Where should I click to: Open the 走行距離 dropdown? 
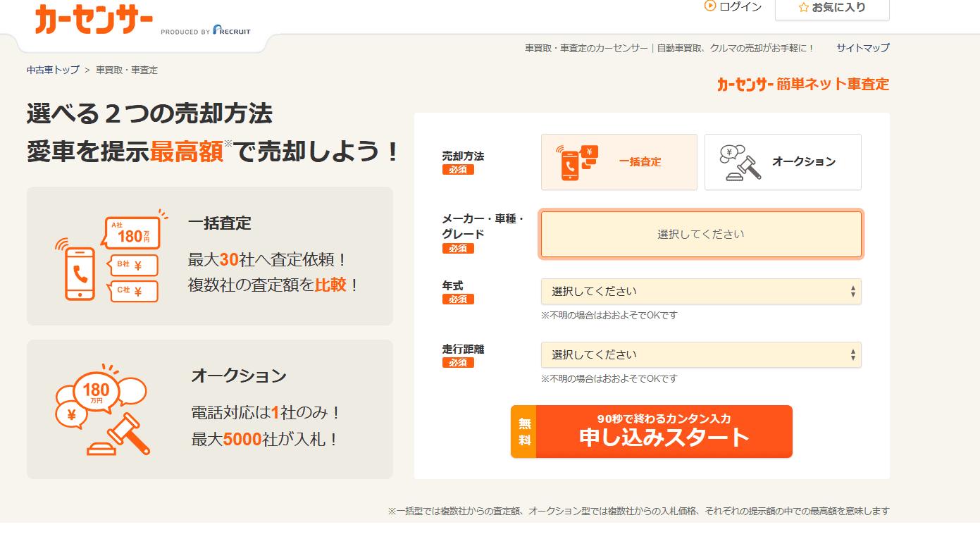(x=700, y=354)
